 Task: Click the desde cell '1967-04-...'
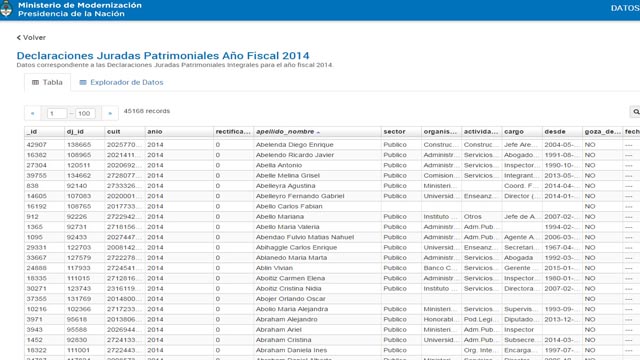[x=562, y=248]
